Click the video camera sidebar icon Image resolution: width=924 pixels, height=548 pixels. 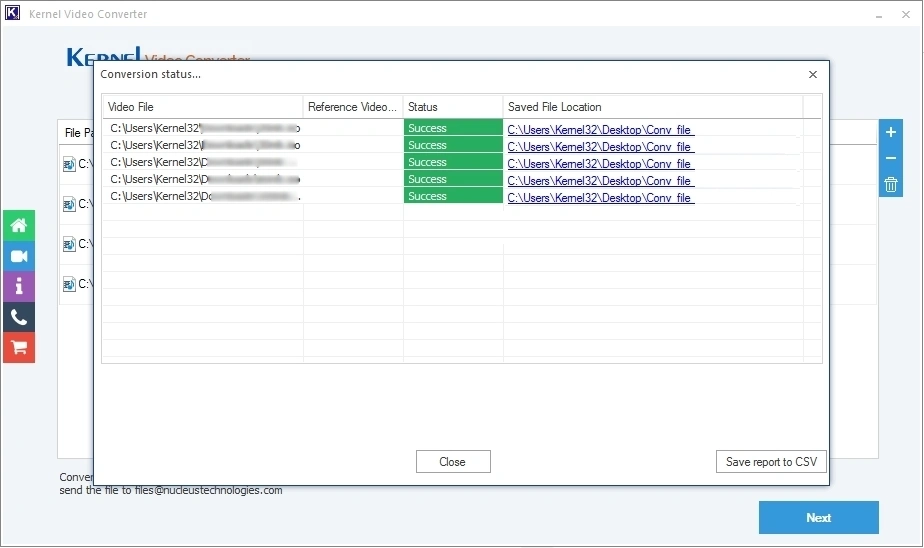(19, 256)
